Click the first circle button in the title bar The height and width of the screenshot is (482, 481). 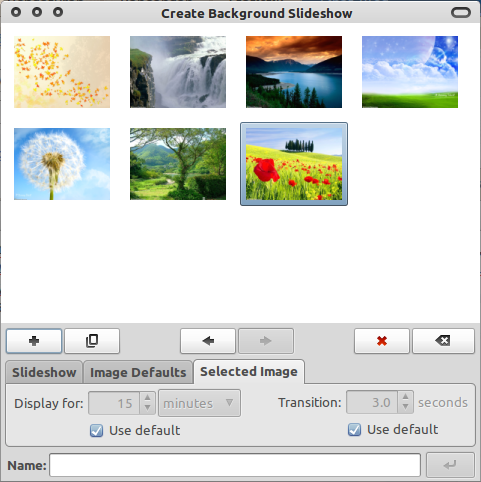pyautogui.click(x=16, y=12)
